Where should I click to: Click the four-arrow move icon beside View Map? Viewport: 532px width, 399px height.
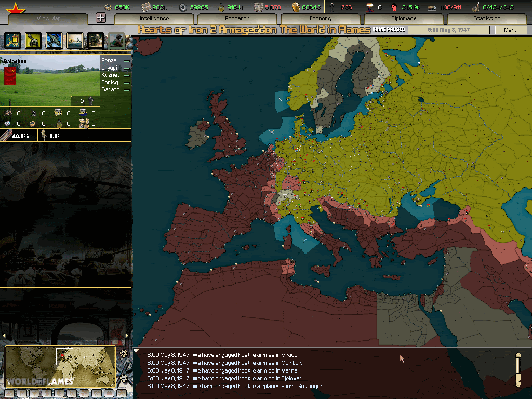click(101, 18)
